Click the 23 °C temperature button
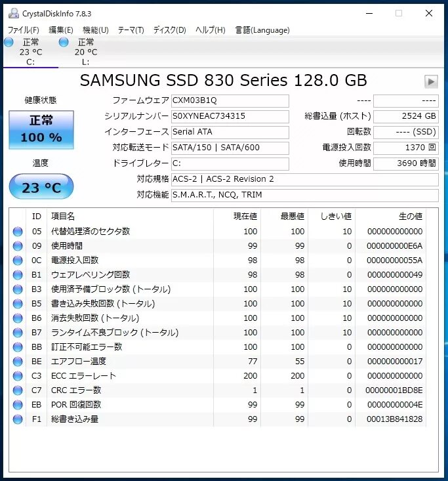This screenshot has width=448, height=481. point(41,186)
